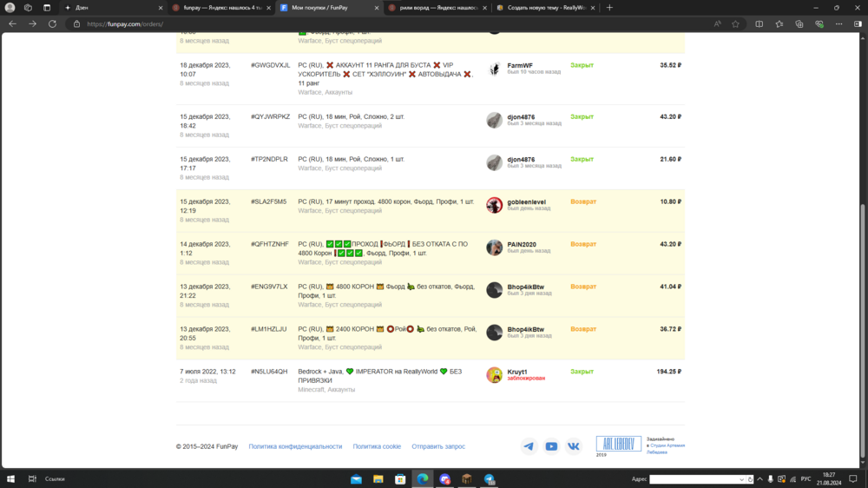Open the browser profile avatar
This screenshot has height=488, width=868.
(x=10, y=8)
